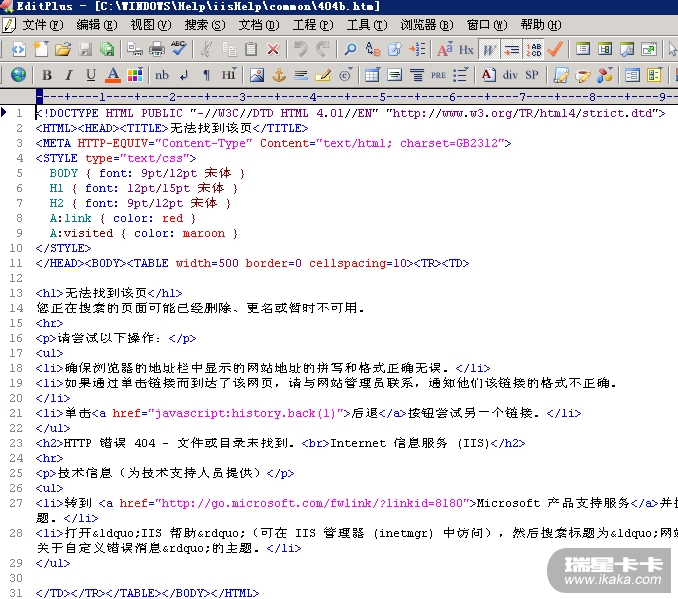
Task: Click the HTML table icon
Action: pos(371,75)
